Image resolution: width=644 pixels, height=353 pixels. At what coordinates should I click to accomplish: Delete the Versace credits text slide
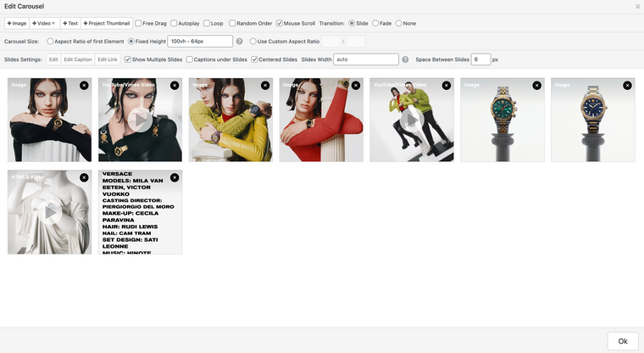[175, 177]
